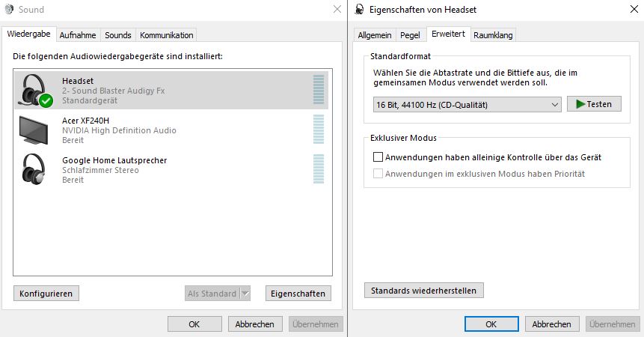
Task: Click the Headset device icon with green checkmark
Action: pyautogui.click(x=35, y=91)
